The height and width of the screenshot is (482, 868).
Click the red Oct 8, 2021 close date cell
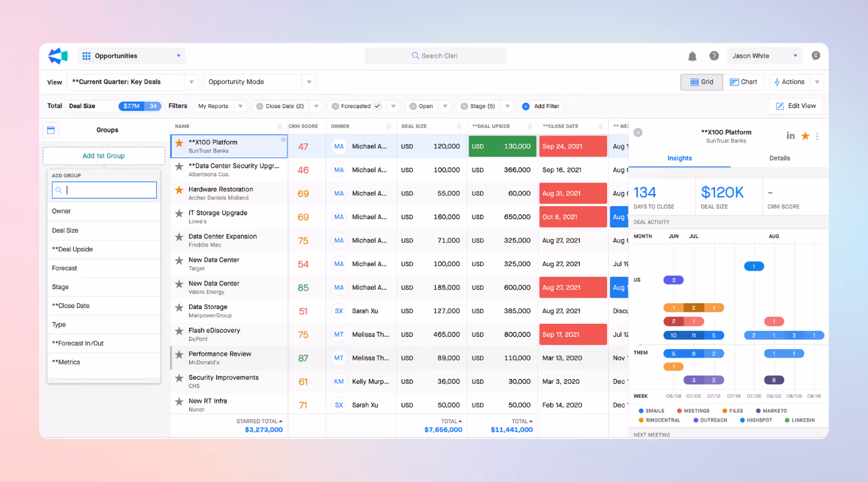(573, 217)
